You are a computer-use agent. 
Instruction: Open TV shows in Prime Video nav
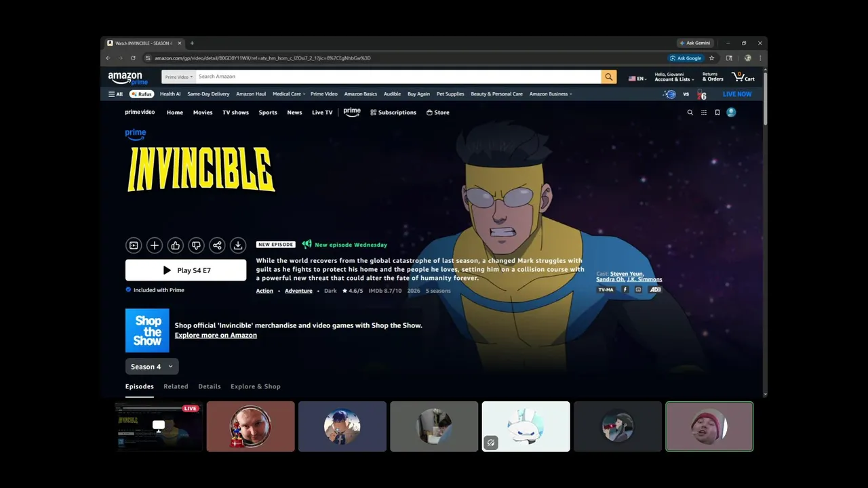(235, 113)
